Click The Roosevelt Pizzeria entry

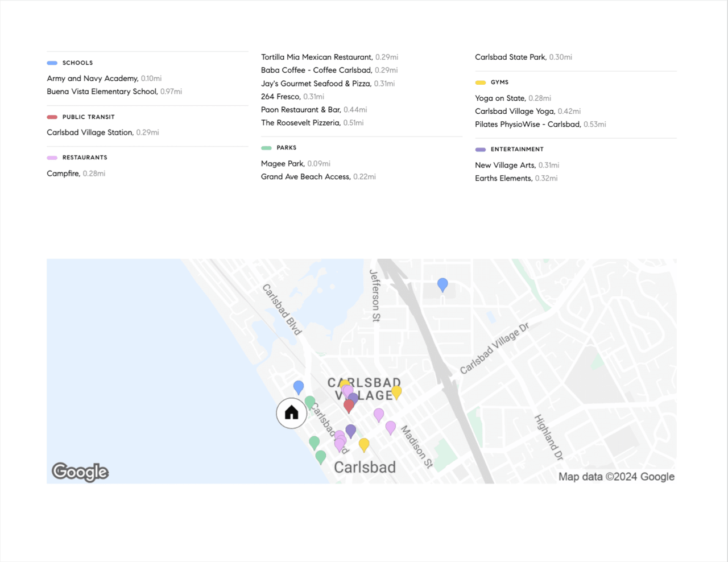312,123
